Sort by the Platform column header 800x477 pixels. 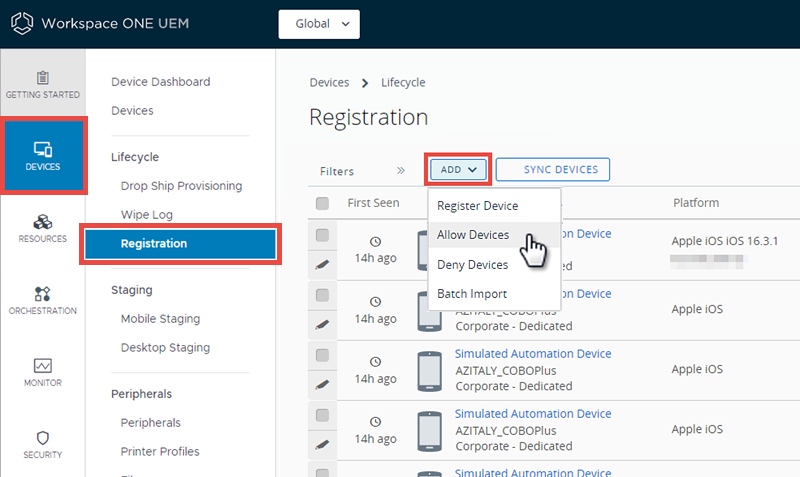(696, 203)
